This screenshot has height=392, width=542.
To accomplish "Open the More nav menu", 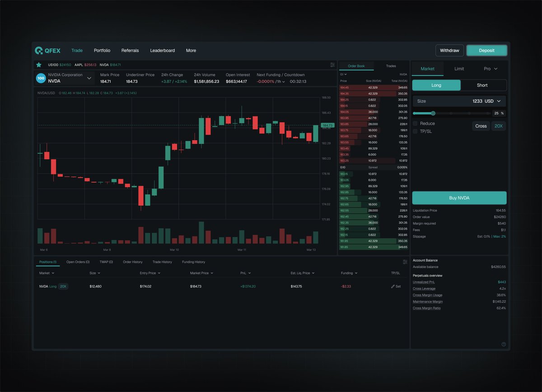I will pyautogui.click(x=191, y=51).
